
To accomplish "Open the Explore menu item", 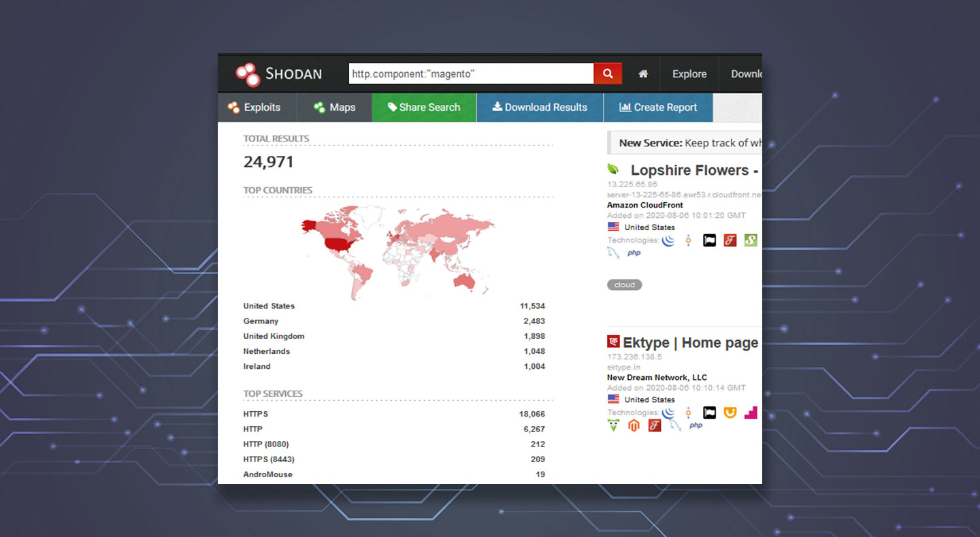I will pos(689,74).
